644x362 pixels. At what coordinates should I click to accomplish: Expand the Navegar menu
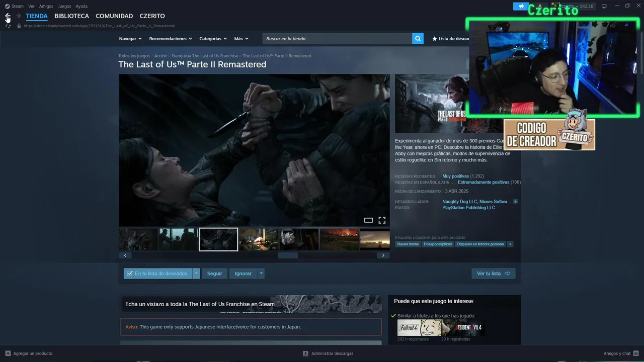point(130,39)
